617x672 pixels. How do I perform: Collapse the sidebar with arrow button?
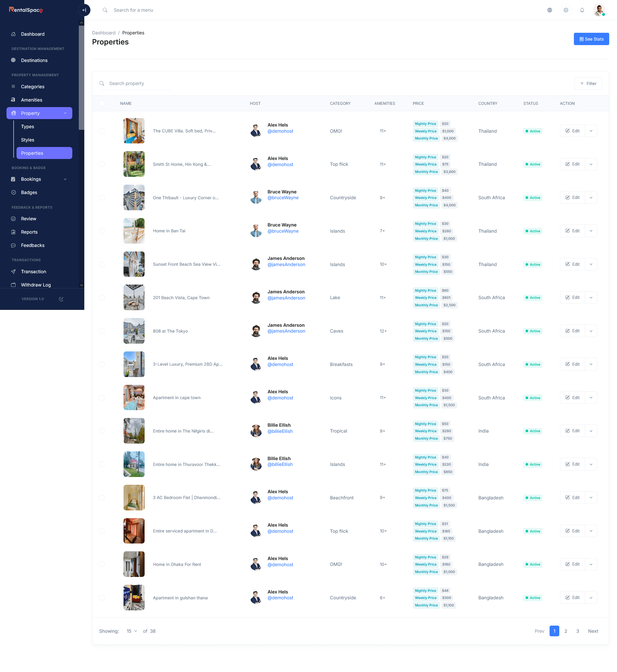click(84, 10)
